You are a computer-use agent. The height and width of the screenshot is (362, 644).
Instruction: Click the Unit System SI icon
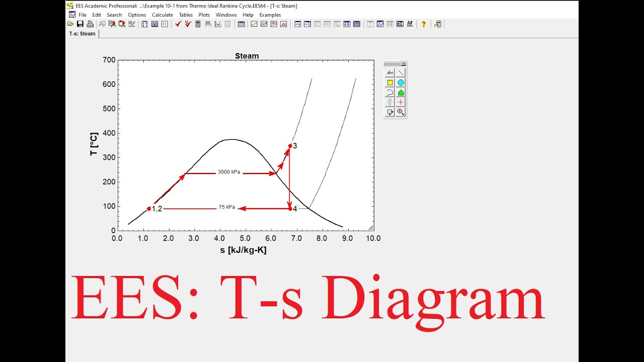[165, 24]
